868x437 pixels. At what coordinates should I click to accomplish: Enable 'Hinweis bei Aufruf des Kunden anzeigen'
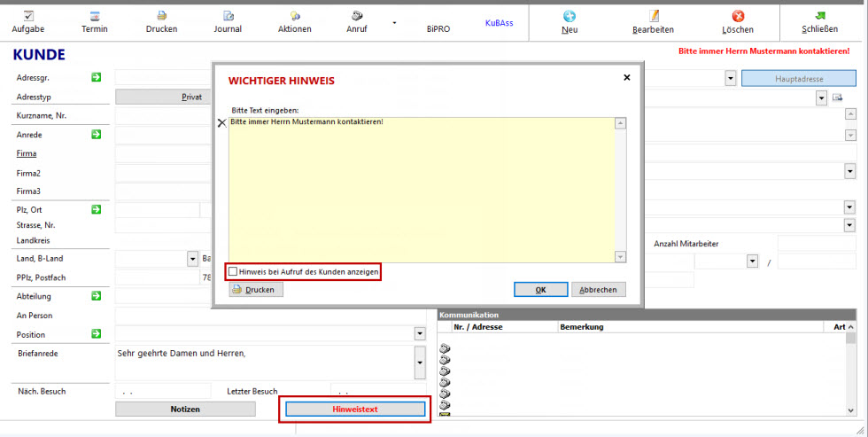(234, 271)
